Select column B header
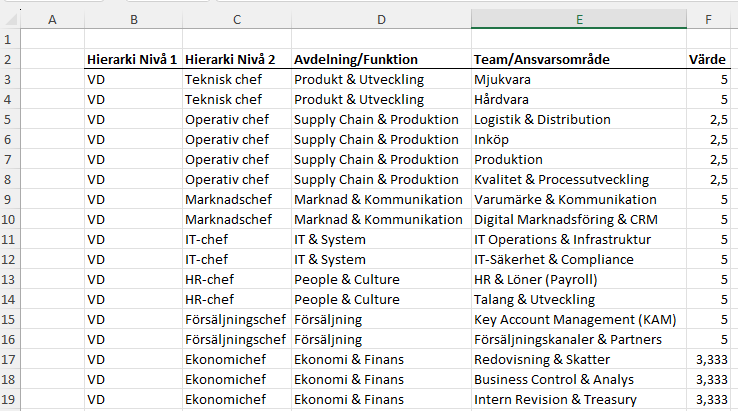Screen dimensions: 738x411 pos(133,20)
